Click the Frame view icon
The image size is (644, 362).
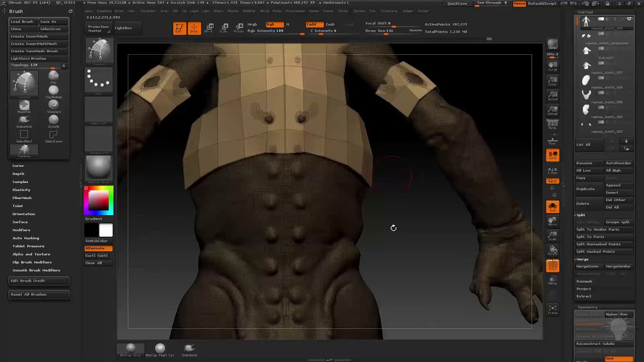click(552, 310)
